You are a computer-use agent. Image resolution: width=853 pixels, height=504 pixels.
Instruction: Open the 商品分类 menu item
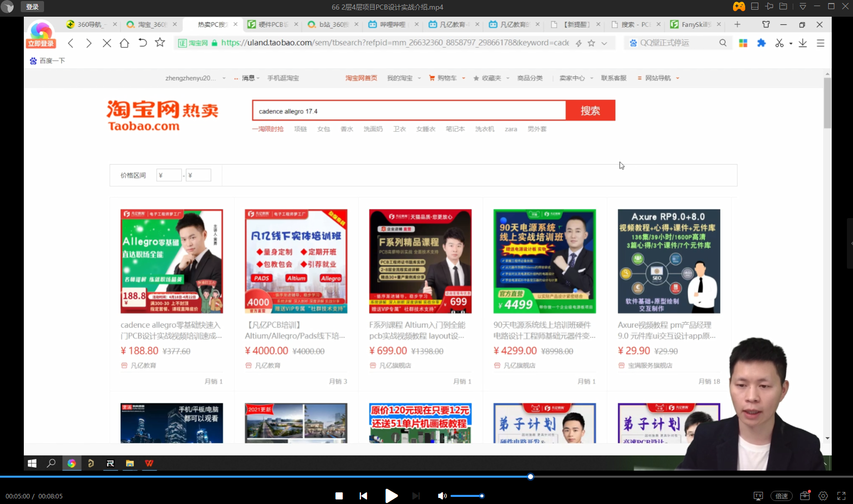coord(530,78)
